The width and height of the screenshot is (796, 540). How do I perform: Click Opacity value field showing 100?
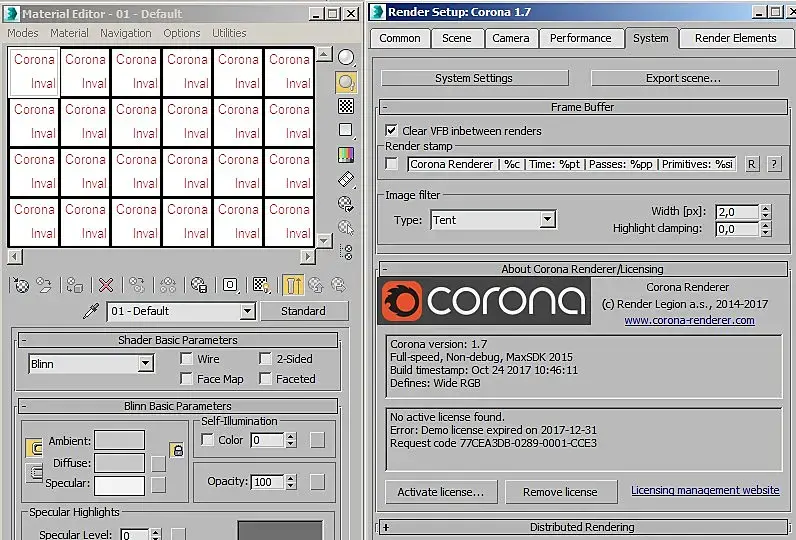[x=267, y=482]
